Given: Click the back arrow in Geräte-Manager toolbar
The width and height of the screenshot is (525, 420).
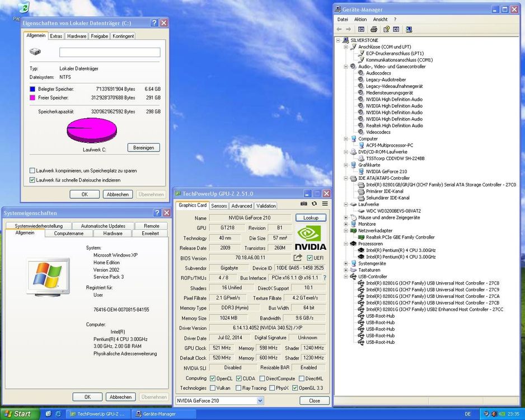Looking at the screenshot, I should [339, 29].
